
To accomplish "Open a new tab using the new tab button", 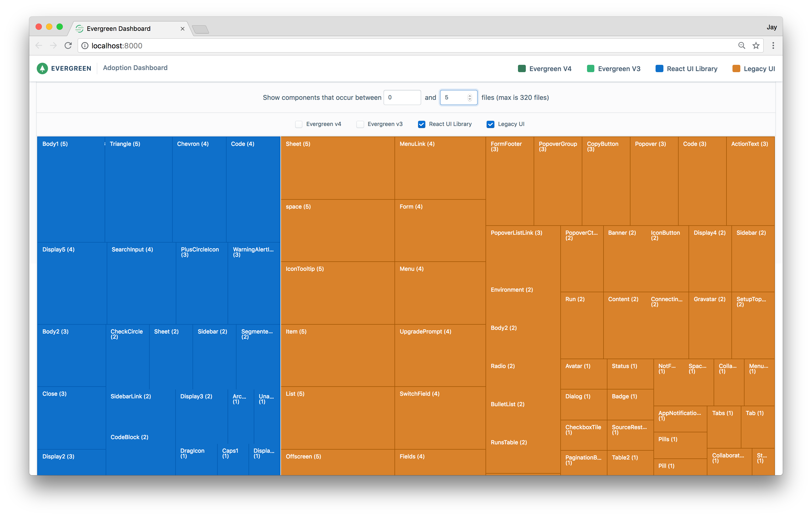I will [201, 30].
